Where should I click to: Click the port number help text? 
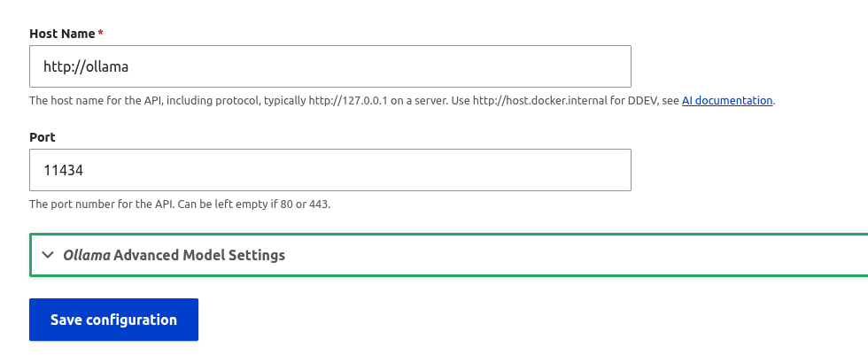(x=180, y=204)
